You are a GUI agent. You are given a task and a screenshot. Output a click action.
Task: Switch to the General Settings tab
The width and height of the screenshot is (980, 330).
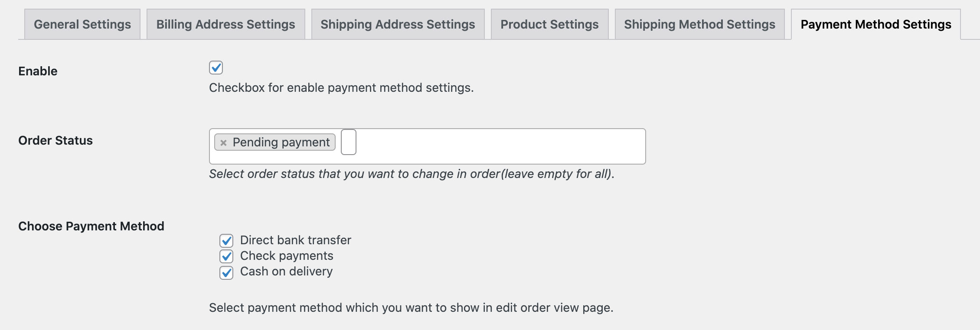point(82,24)
